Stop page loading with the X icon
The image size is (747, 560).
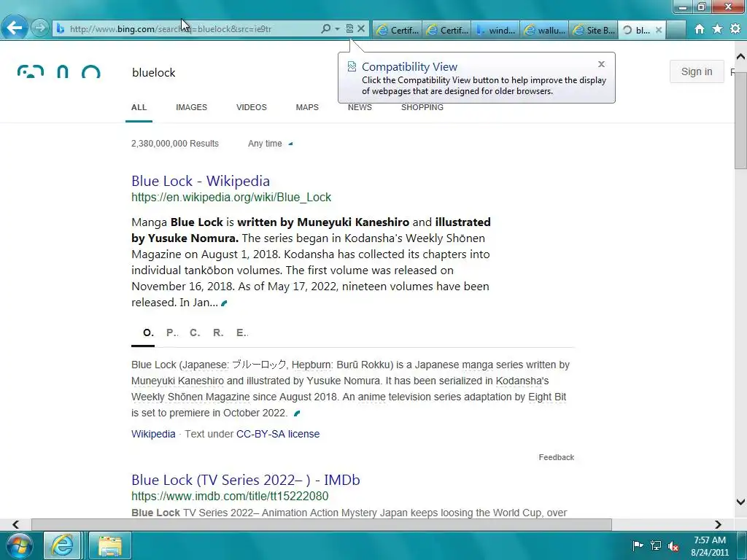[x=361, y=28]
